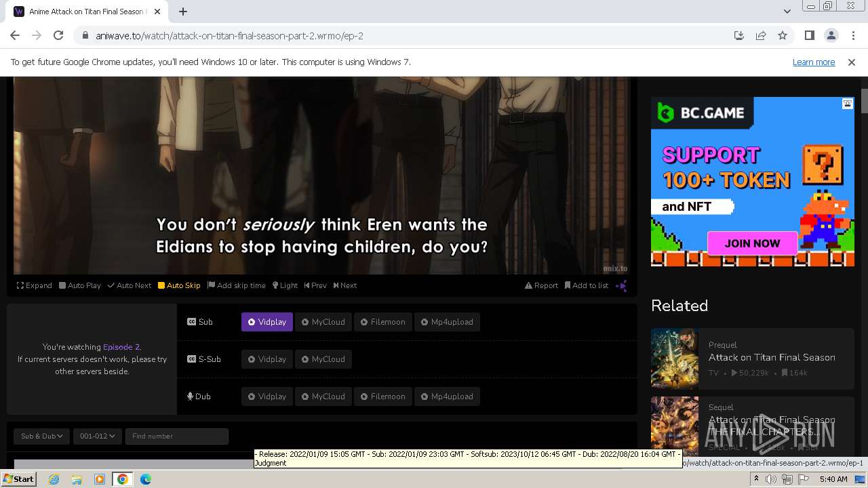Select S-Sub MyCloud server

click(323, 359)
